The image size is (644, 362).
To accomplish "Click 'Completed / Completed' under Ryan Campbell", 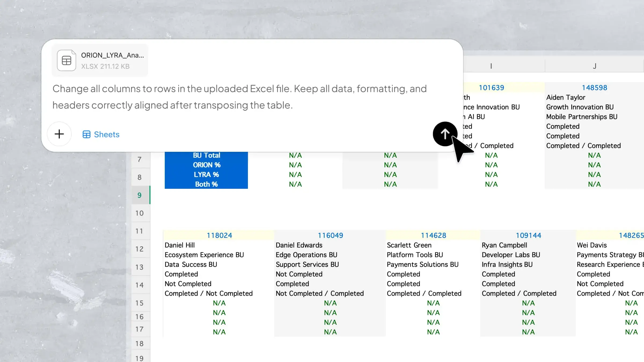I will tap(519, 293).
